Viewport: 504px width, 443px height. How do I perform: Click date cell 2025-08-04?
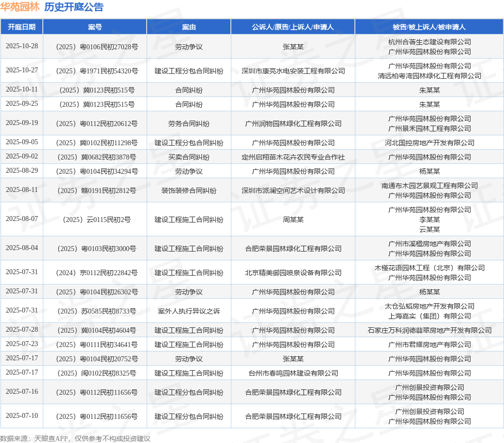pos(22,248)
